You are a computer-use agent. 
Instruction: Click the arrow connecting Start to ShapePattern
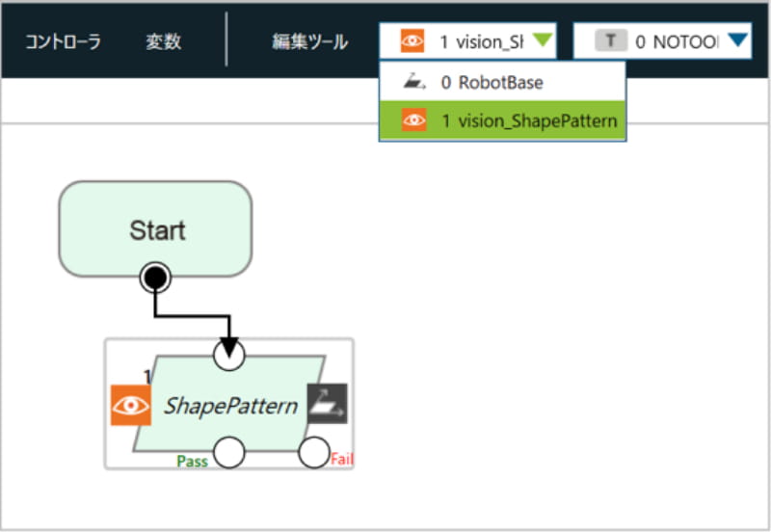[x=193, y=315]
